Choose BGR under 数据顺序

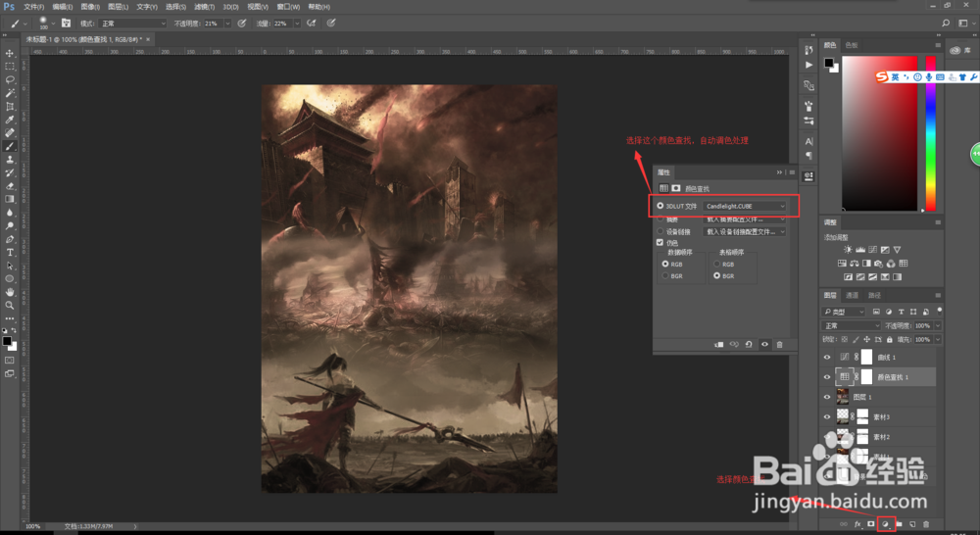click(665, 275)
